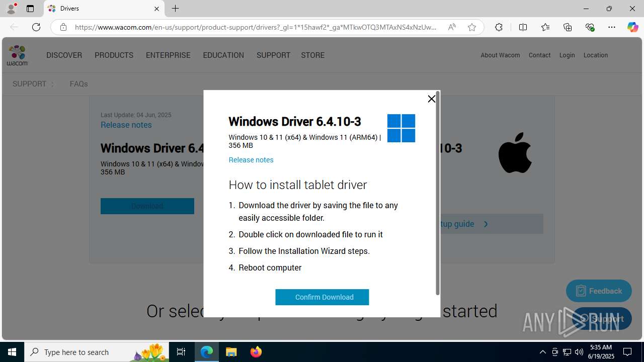Screen dimensions: 644x362
Task: Open the Copilot sidebar icon
Action: click(632, 27)
